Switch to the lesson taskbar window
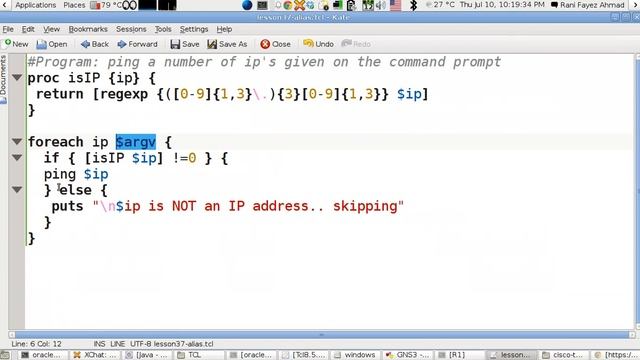Viewport: 640px width, 360px height. coord(511,355)
